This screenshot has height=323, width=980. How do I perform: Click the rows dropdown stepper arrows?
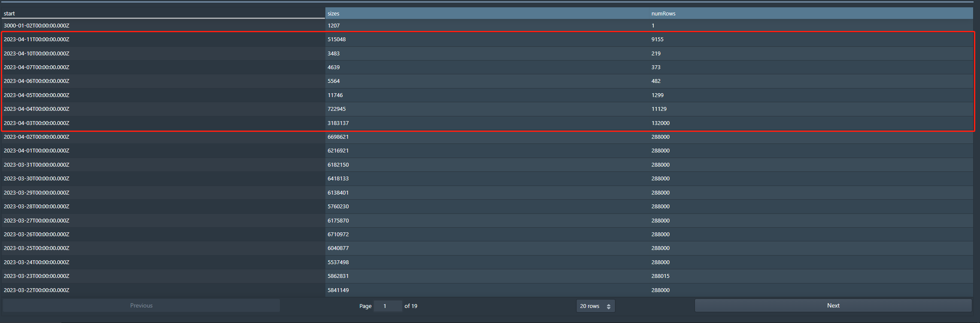(608, 306)
